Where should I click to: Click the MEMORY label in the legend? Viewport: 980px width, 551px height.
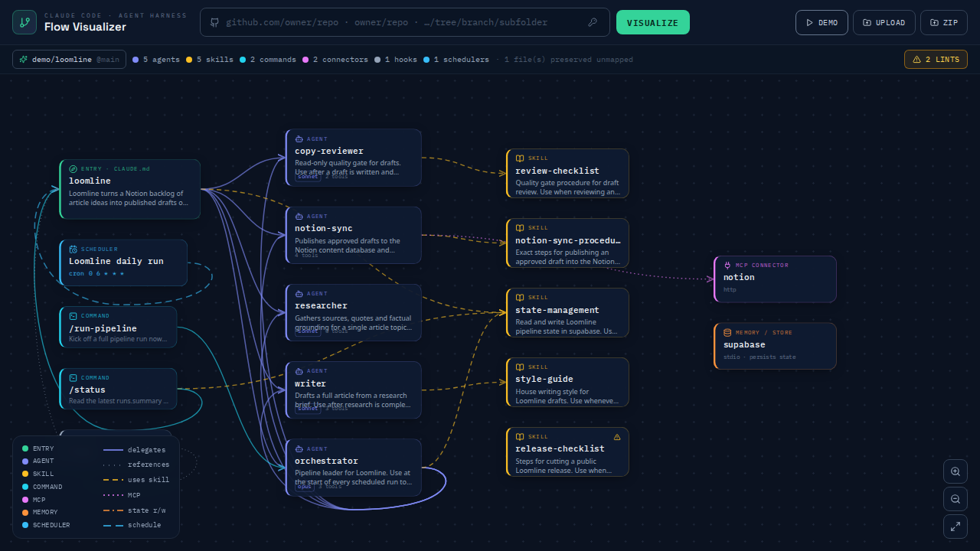coord(45,512)
